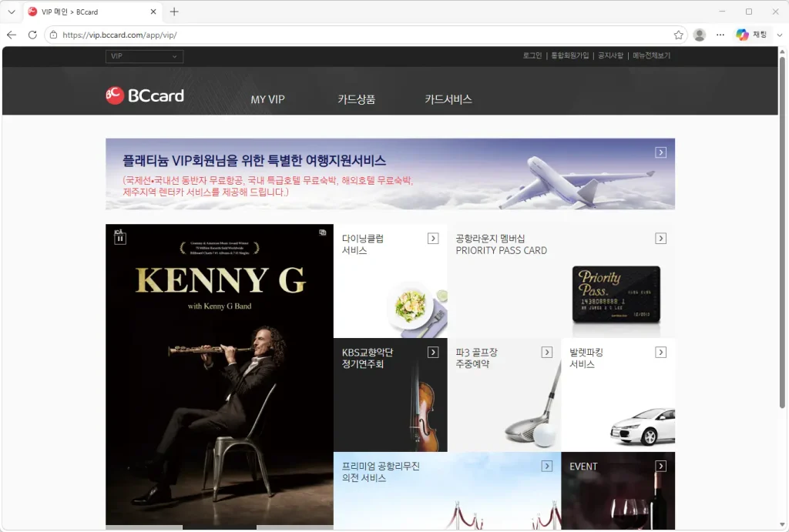
Task: Open the 다이닝클럽 서비스 tile text
Action: point(362,244)
